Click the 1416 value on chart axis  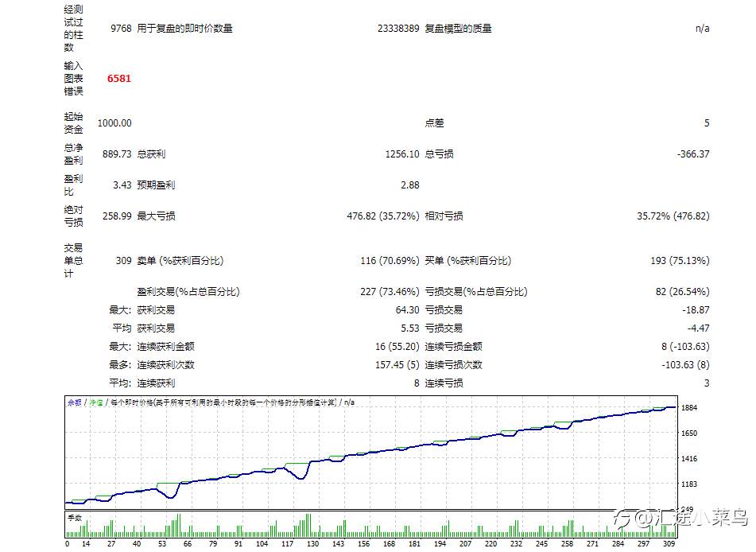click(x=689, y=459)
